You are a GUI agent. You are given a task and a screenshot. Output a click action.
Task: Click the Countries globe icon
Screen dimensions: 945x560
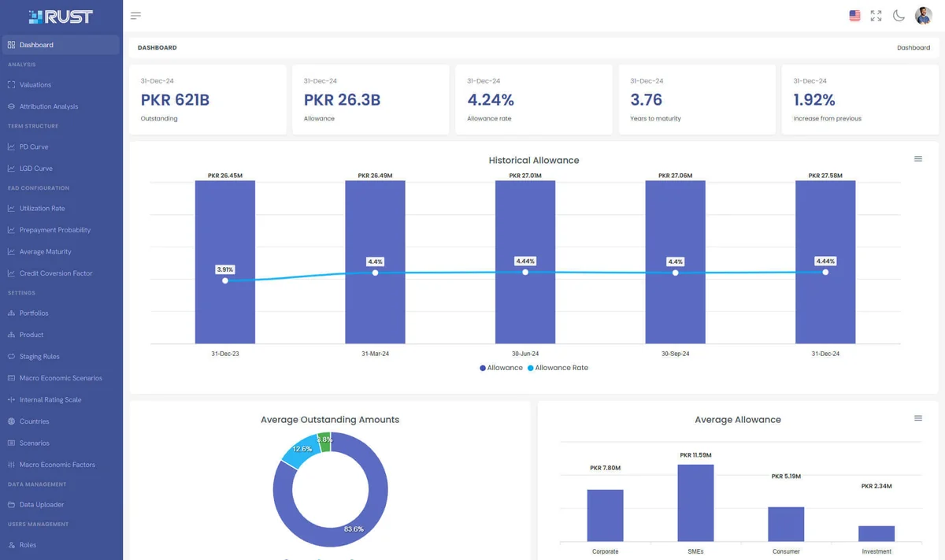[11, 421]
